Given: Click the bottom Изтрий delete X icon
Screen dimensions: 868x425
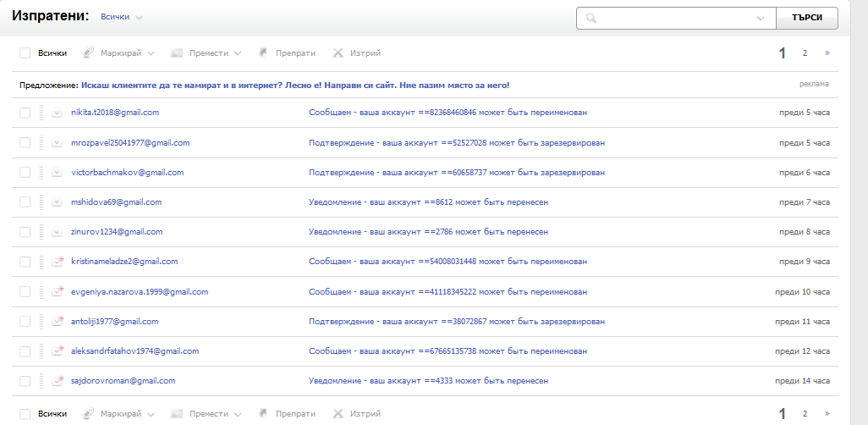Looking at the screenshot, I should tap(338, 413).
